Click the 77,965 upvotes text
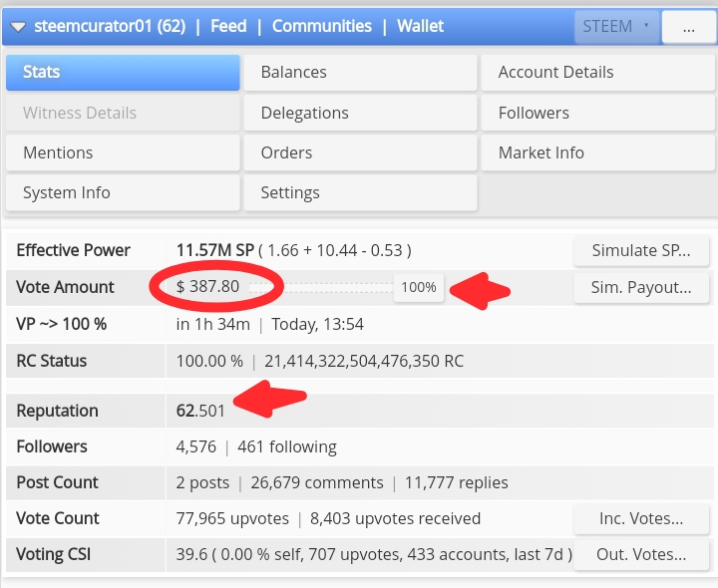The image size is (718, 588). pos(232,518)
